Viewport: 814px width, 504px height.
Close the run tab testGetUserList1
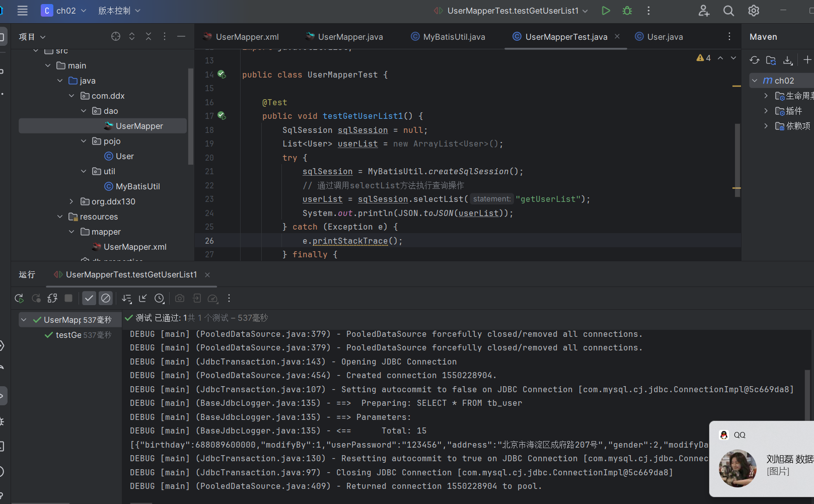207,274
